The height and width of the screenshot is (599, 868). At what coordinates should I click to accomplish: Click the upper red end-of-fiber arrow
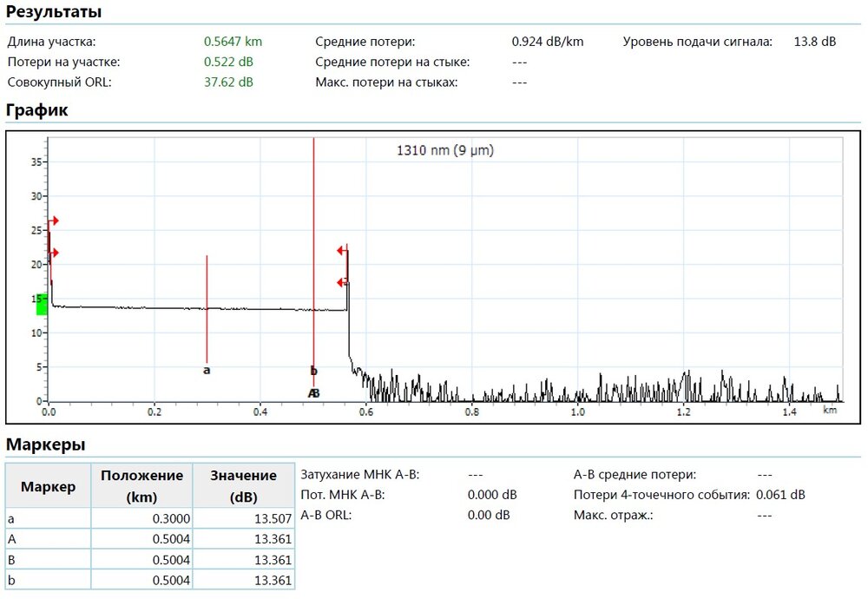coord(342,251)
